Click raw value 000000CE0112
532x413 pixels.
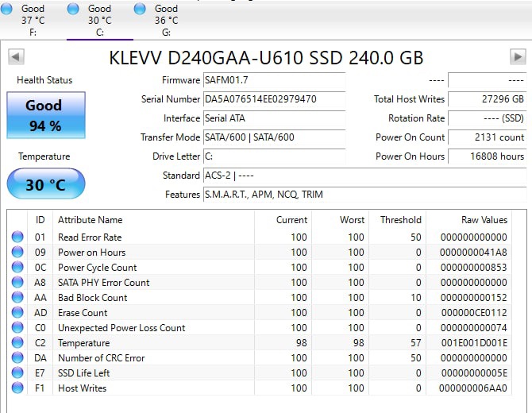click(474, 313)
